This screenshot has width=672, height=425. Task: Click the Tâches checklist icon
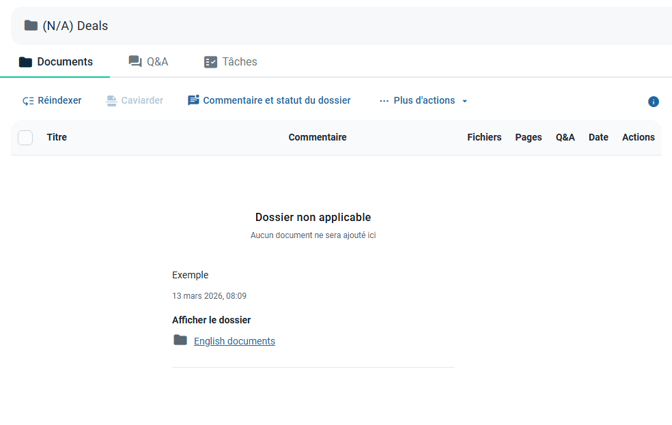click(x=210, y=62)
